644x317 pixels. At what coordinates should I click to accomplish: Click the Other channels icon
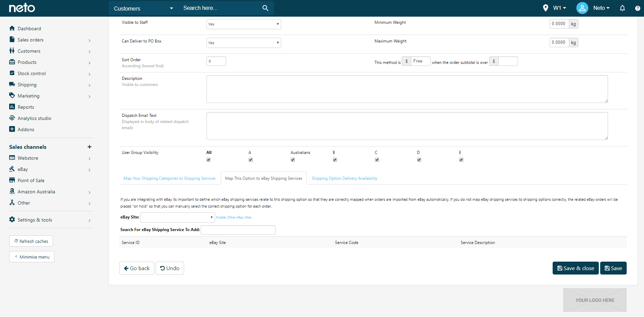pos(12,202)
